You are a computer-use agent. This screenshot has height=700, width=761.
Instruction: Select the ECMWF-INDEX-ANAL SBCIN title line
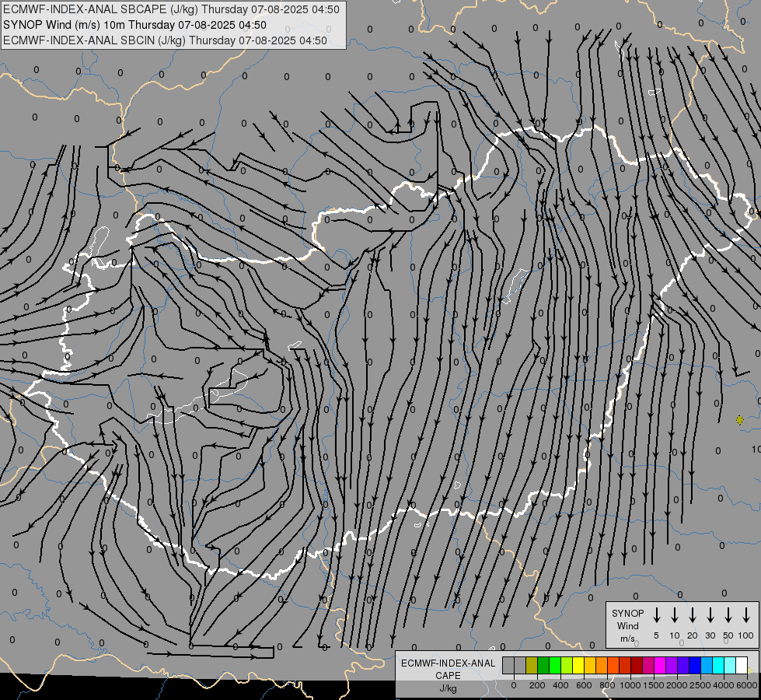click(165, 40)
